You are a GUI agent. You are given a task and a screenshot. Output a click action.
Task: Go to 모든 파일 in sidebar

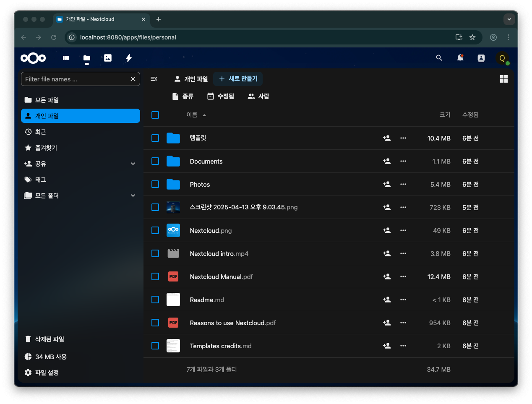[81, 100]
